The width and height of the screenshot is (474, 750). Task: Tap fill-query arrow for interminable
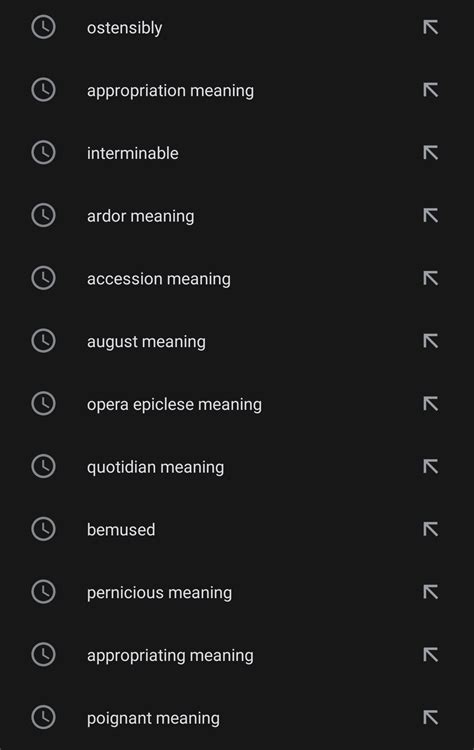click(430, 153)
